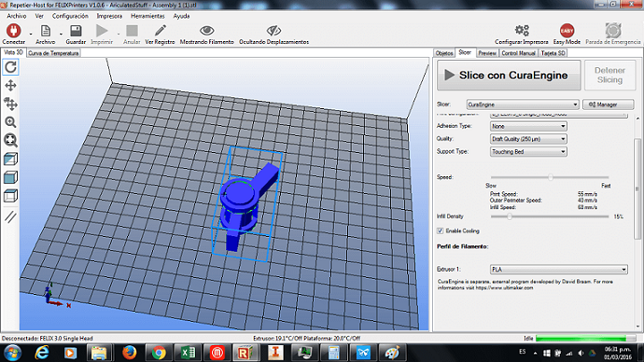This screenshot has width=644, height=362.
Task: Open the Configuración menu
Action: pos(70,16)
